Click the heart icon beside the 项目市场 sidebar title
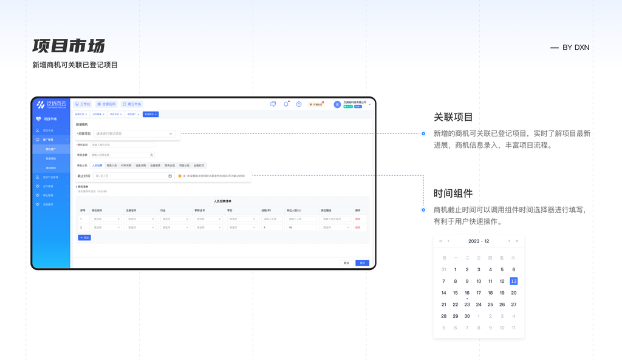 click(38, 119)
